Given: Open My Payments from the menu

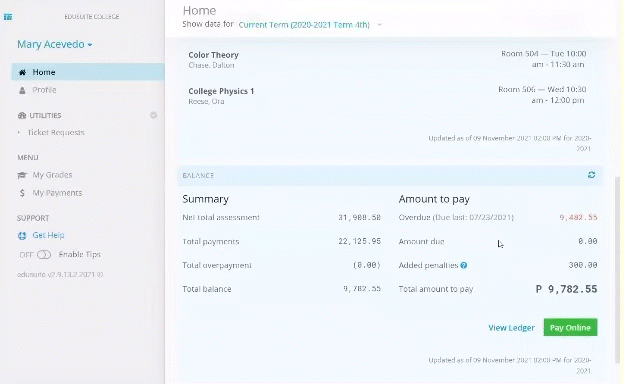Looking at the screenshot, I should [x=57, y=193].
